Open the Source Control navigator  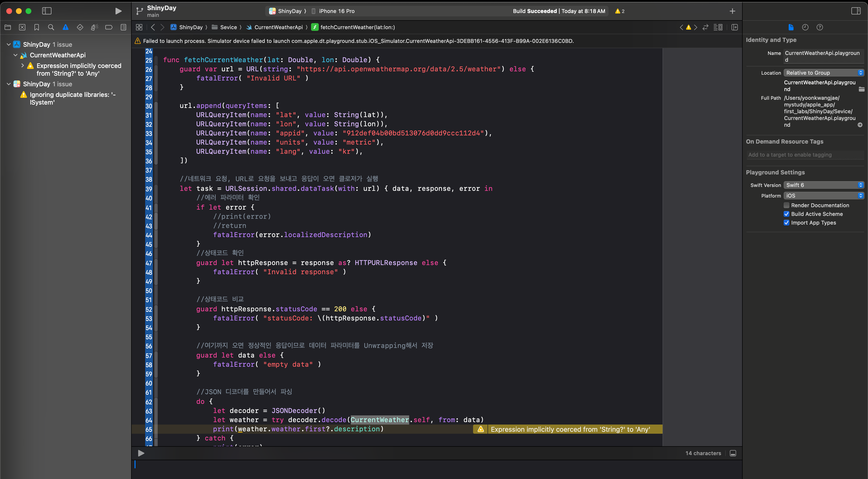[22, 27]
